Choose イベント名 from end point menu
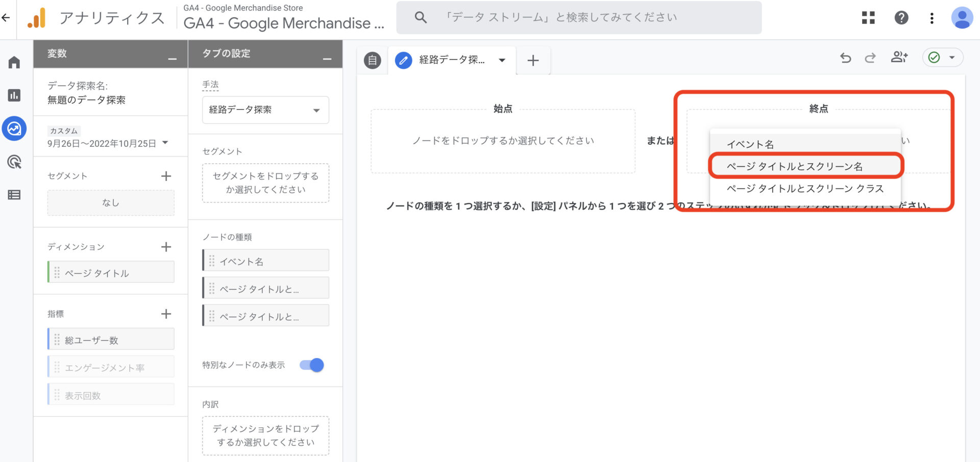Image resolution: width=980 pixels, height=462 pixels. [x=805, y=144]
